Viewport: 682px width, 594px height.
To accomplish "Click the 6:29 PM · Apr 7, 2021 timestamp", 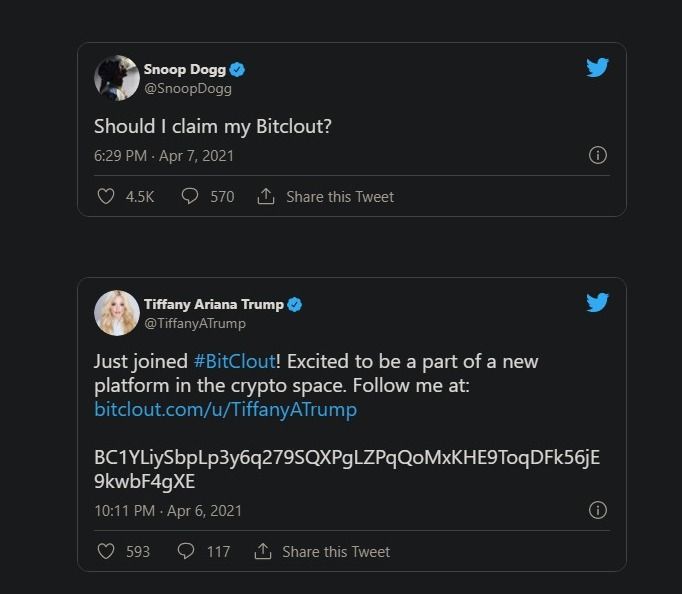I will (164, 156).
